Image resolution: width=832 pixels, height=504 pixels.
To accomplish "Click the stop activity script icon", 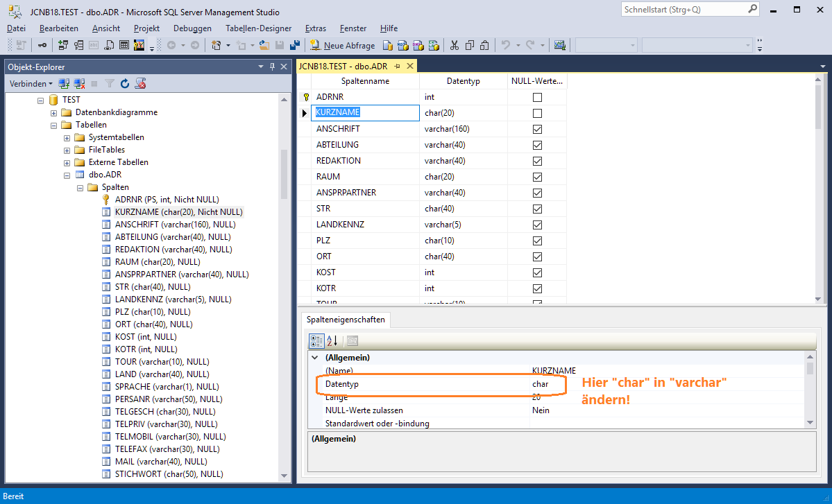I will 140,83.
